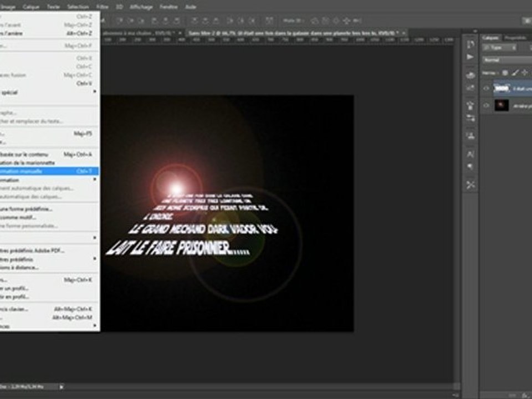Choose Transformation manuelle Ctrl+T entry
Image resolution: width=532 pixels, height=399 pixels.
click(x=49, y=171)
